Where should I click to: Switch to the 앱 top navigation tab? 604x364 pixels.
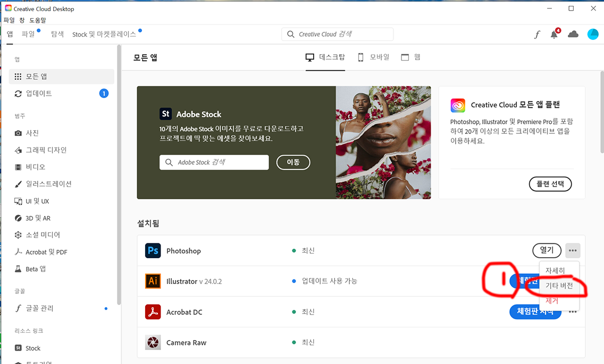pyautogui.click(x=10, y=35)
